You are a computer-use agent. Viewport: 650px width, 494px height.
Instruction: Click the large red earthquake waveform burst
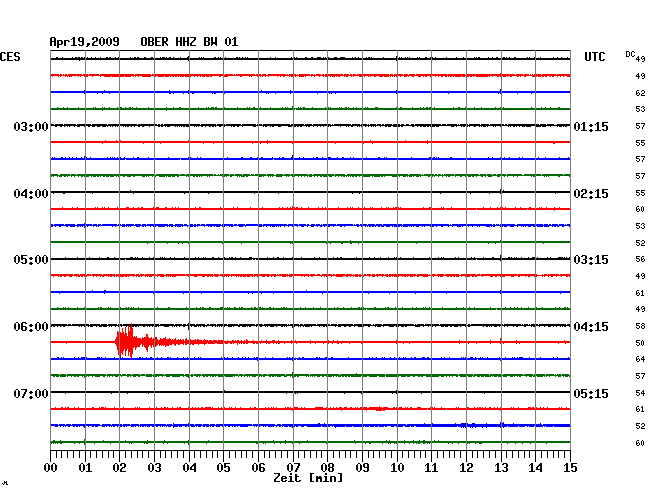click(133, 341)
